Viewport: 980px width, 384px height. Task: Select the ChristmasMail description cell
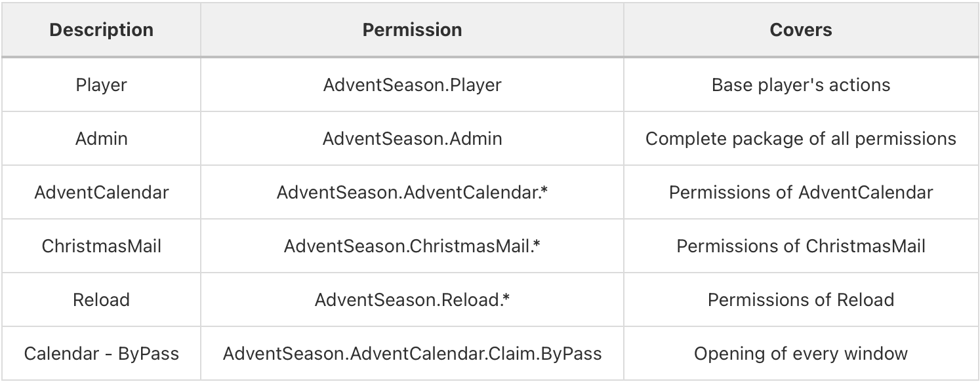click(x=101, y=246)
